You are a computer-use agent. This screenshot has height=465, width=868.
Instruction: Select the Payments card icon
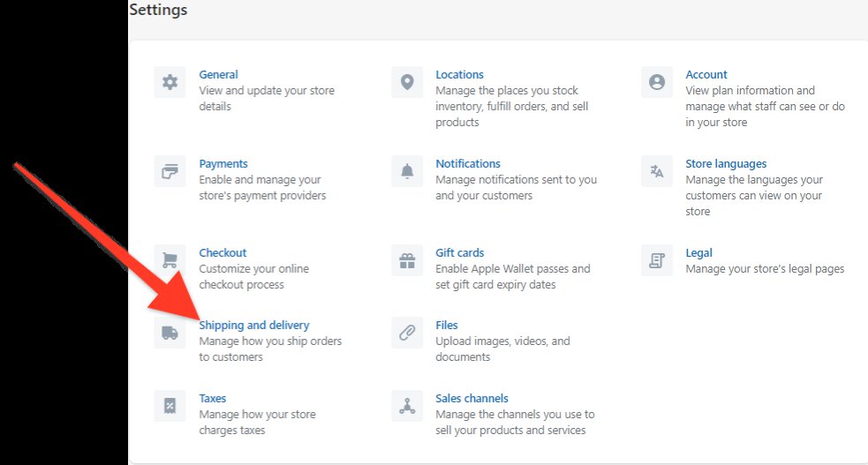[x=170, y=171]
